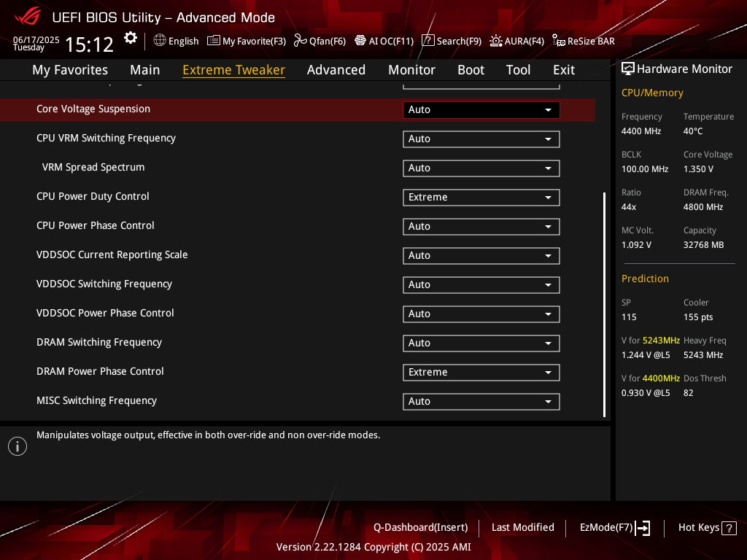Open CPU Power Duty Control dropdown
Image resolution: width=747 pixels, height=560 pixels.
(481, 197)
